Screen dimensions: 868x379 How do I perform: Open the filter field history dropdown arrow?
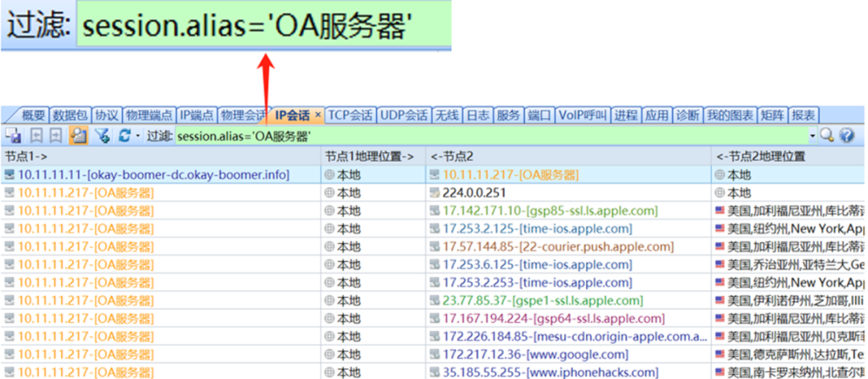[x=813, y=136]
